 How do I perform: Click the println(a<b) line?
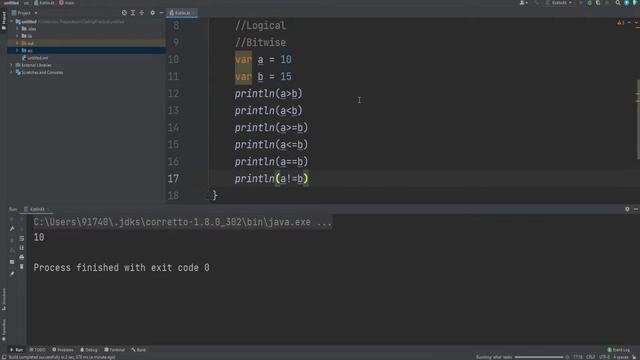(x=268, y=111)
